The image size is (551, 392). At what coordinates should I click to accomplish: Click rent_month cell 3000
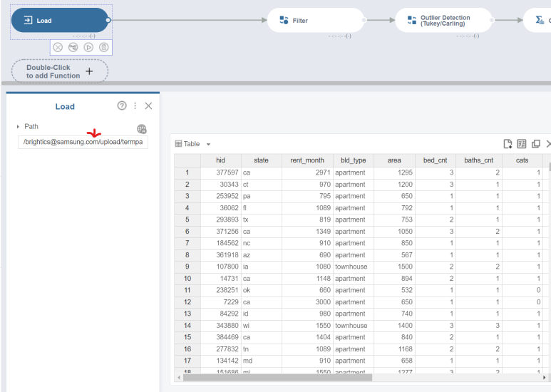(x=307, y=302)
